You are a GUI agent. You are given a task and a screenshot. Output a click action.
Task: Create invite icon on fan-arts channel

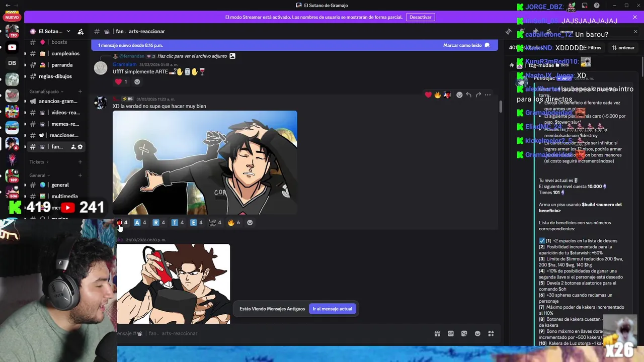73,147
